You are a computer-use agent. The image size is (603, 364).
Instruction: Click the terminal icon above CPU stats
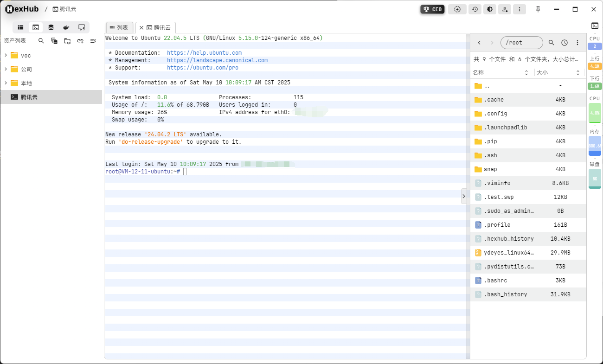click(x=595, y=26)
